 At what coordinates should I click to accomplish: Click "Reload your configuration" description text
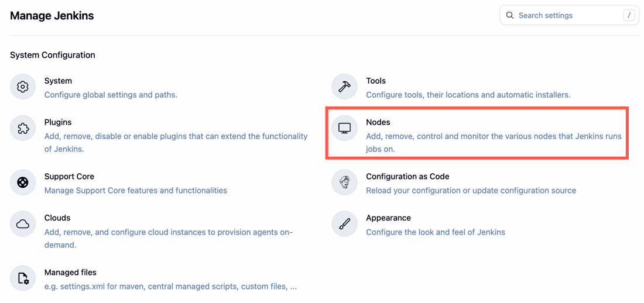[471, 190]
